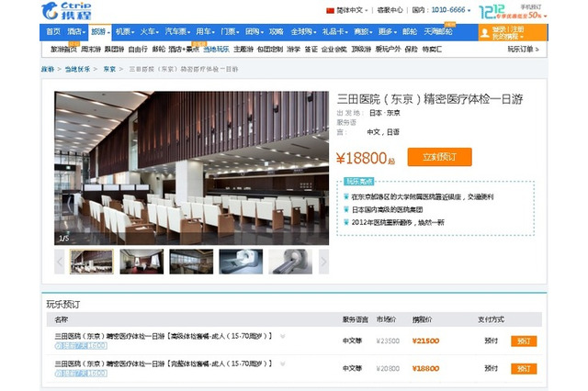Click the 玩乐亮点 highlights label
Viewport: 588px width, 391px height.
click(359, 182)
